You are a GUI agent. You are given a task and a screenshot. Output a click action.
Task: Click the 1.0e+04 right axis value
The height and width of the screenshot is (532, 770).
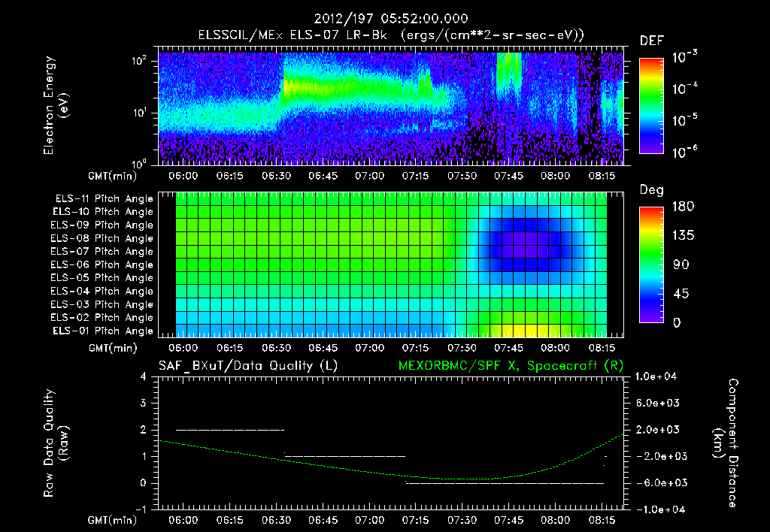[656, 377]
